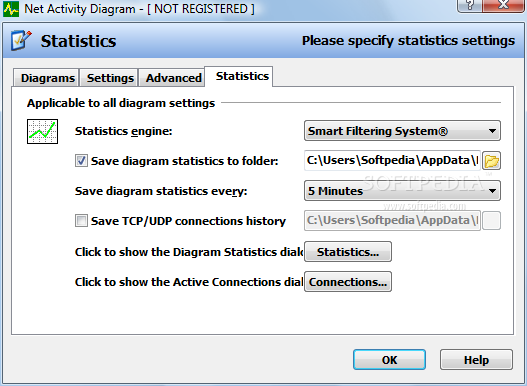Click 'Click to show the Diagram Statistics' label
This screenshot has width=527, height=386.
coord(189,252)
